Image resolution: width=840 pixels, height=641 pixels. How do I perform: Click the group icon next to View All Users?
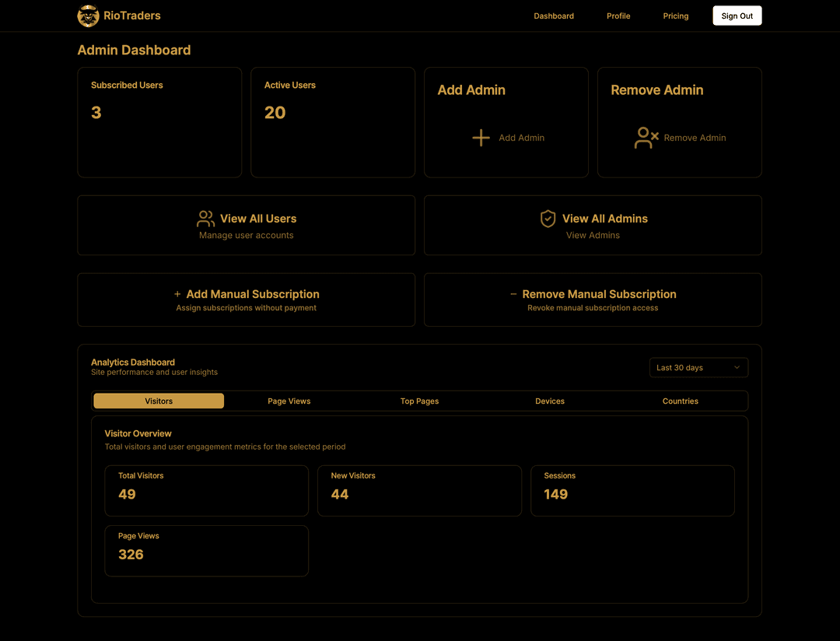click(205, 219)
